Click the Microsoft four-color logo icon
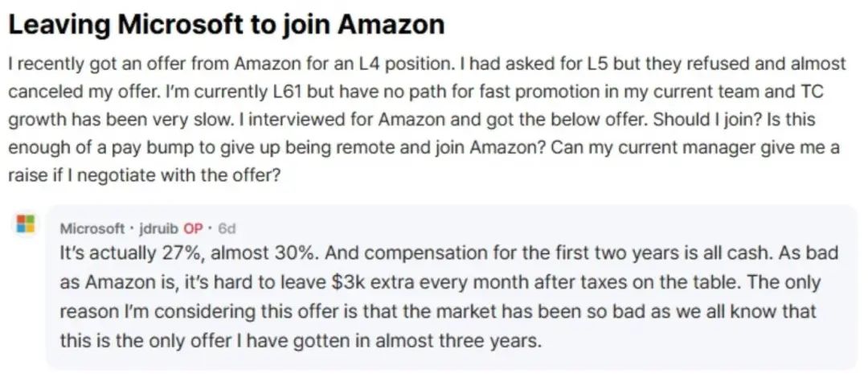Screen dimensions: 868x378 click(26, 224)
